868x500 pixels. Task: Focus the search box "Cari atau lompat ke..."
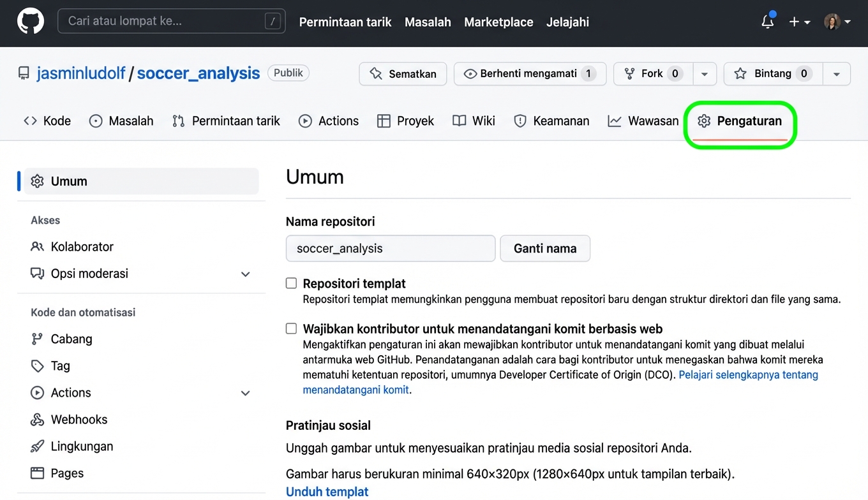click(x=172, y=21)
